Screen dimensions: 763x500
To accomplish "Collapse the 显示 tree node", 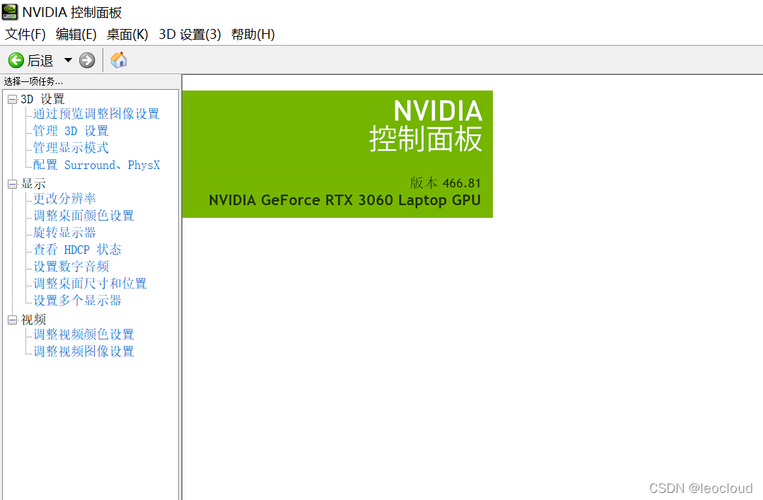I will 12,184.
